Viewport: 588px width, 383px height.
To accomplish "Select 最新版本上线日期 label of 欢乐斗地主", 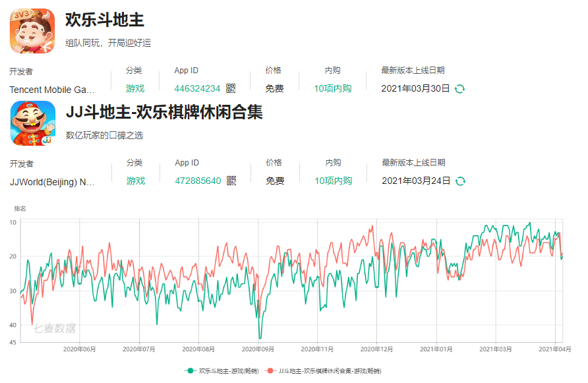I will point(413,71).
